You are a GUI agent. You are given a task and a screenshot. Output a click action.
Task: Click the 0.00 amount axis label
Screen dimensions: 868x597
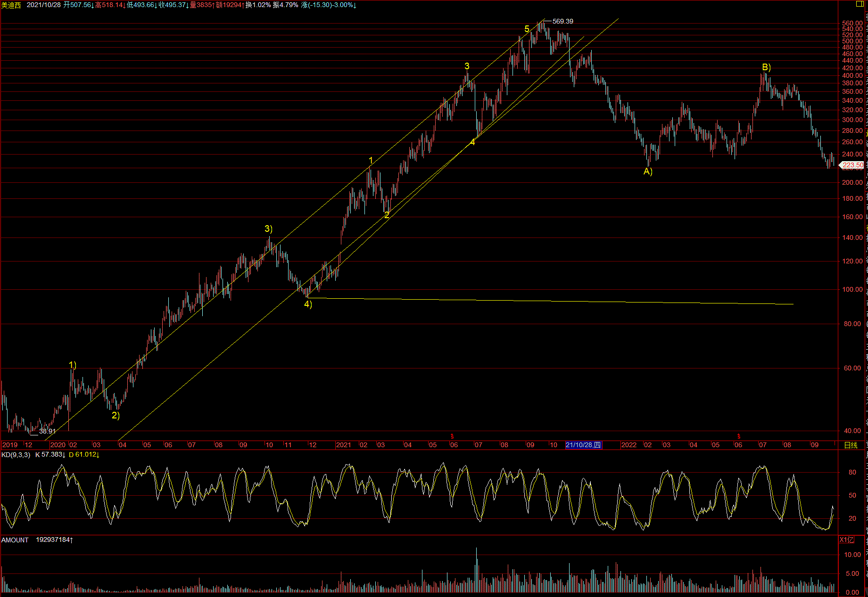tap(852, 592)
